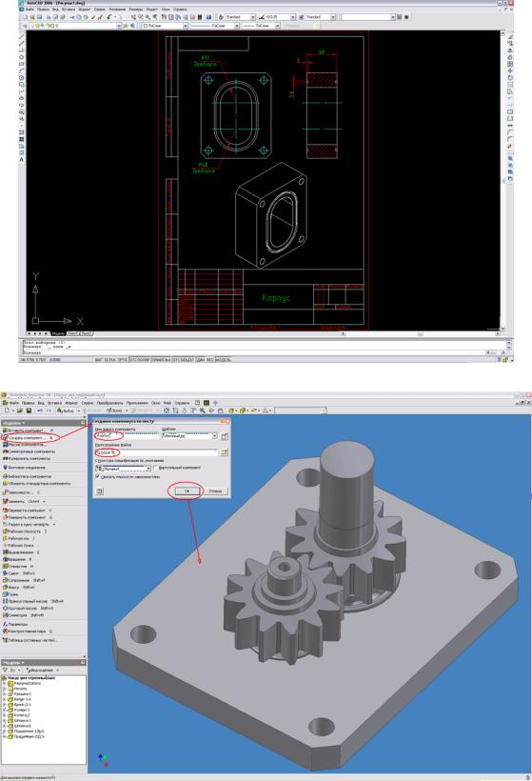
Task: Open Inventor Справка menu
Action: (182, 403)
